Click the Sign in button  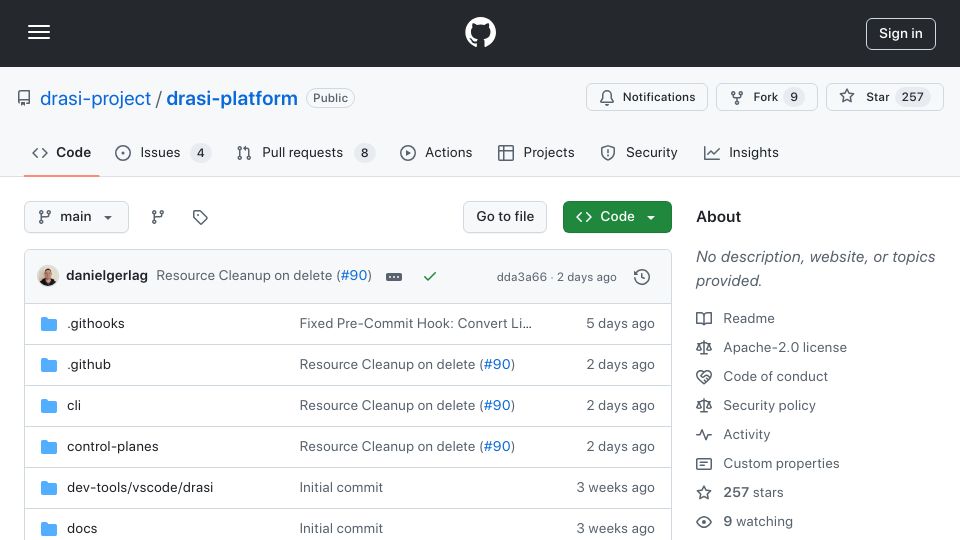click(901, 34)
